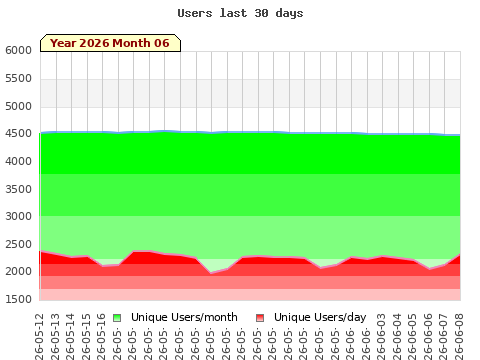Click the chart title Users last 30 days
The image size is (480, 360).
(240, 13)
